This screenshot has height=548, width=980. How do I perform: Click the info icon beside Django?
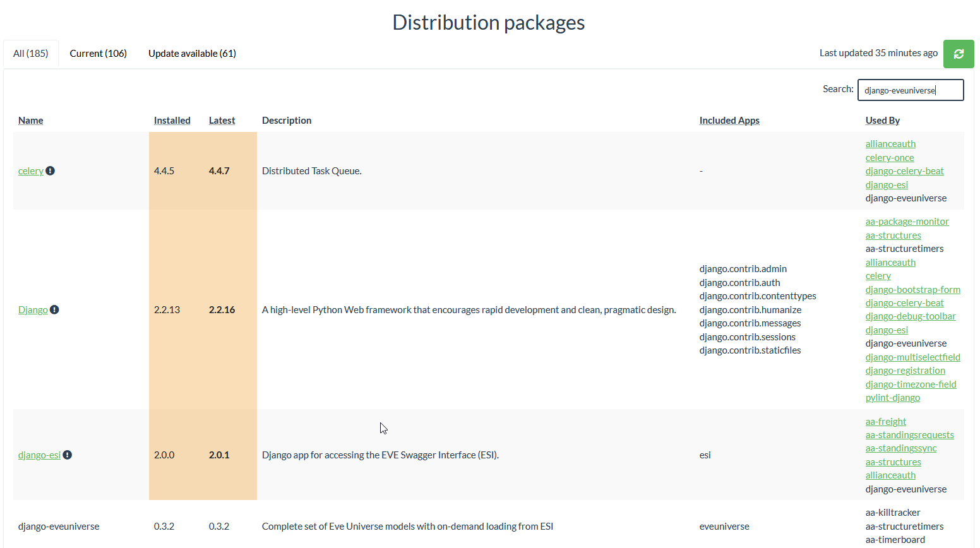click(55, 309)
